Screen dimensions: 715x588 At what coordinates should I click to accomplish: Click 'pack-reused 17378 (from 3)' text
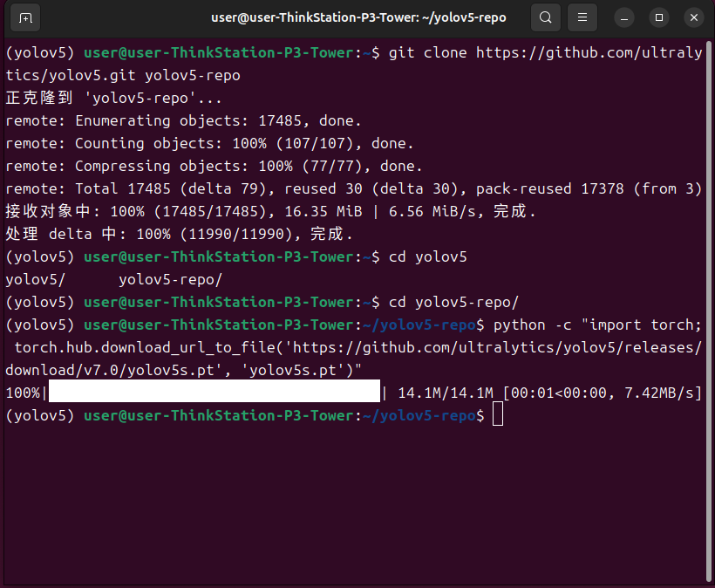589,188
